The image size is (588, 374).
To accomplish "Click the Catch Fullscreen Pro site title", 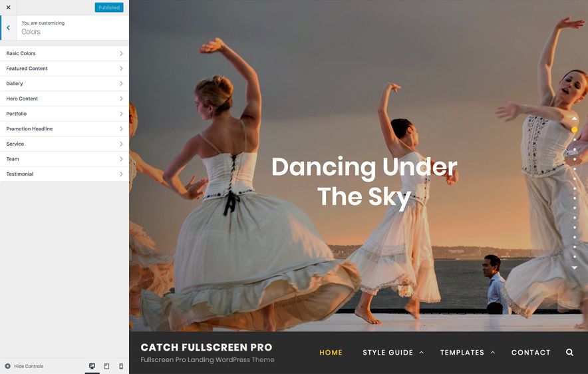I will click(x=207, y=347).
